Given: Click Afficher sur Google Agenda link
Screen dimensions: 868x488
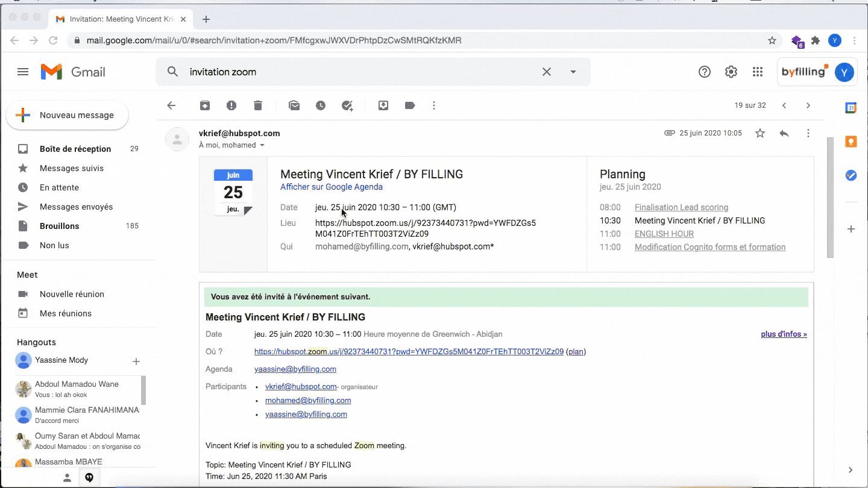Looking at the screenshot, I should click(x=332, y=187).
